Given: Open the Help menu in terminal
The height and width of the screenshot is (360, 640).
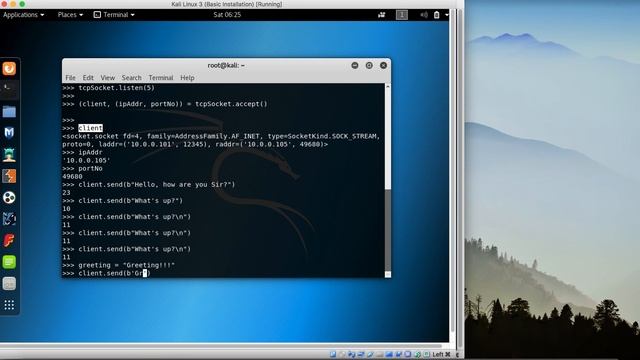Looking at the screenshot, I should [187, 78].
